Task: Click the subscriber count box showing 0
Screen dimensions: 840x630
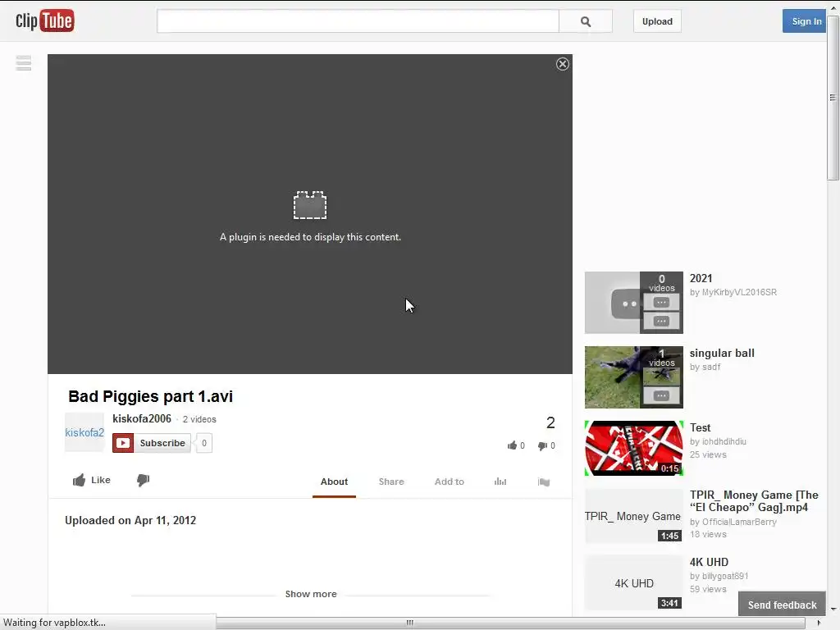Action: [204, 443]
